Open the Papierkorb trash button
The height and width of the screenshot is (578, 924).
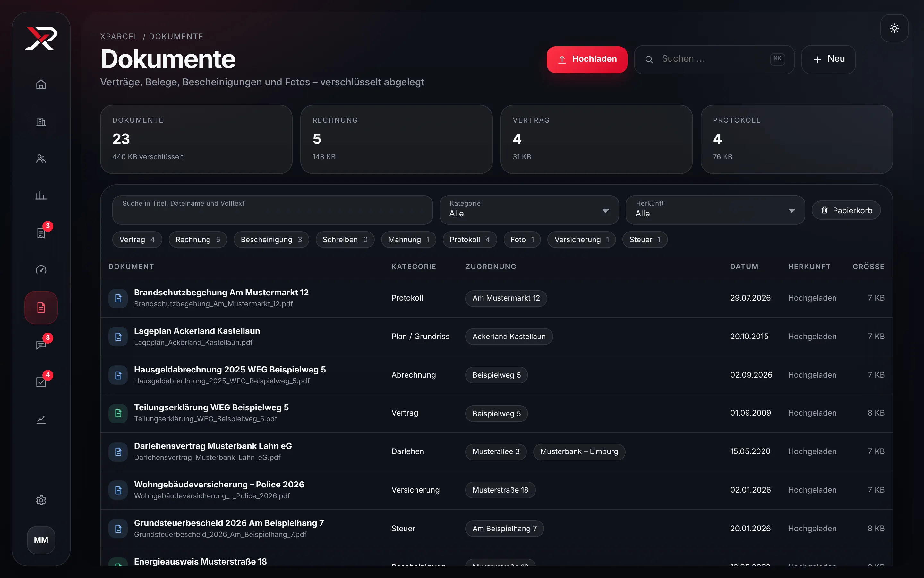(x=846, y=210)
